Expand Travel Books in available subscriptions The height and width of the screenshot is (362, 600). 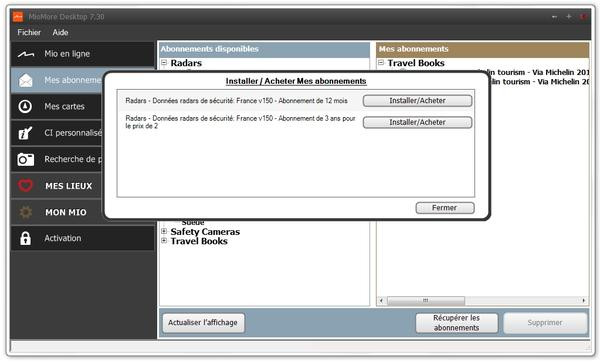[x=164, y=241]
